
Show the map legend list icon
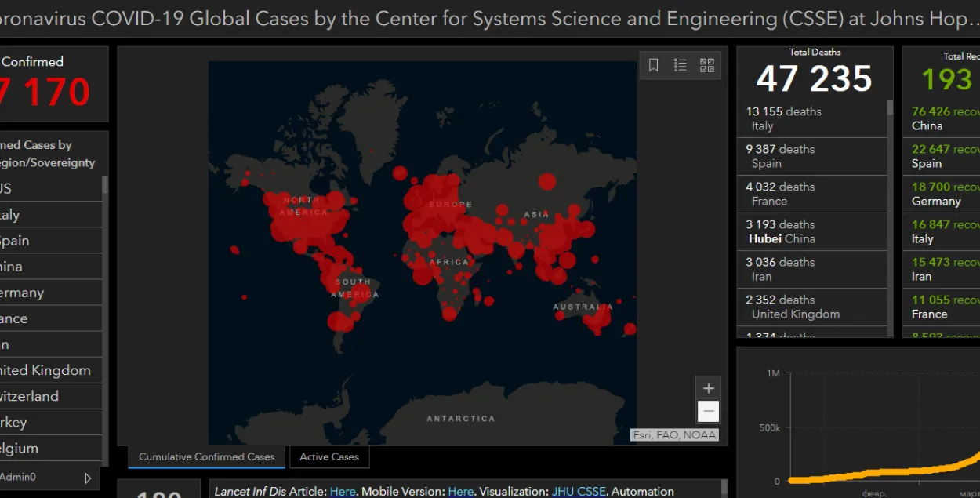(x=680, y=66)
